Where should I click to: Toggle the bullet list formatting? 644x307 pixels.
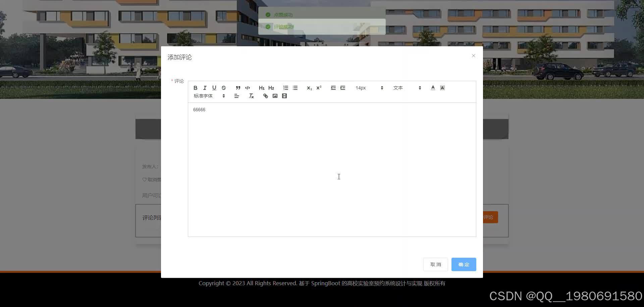pyautogui.click(x=295, y=88)
